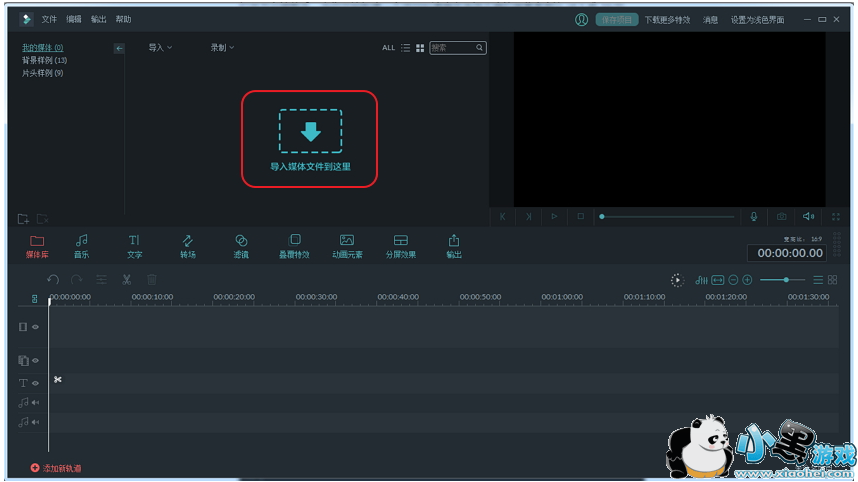Viewport: 858px width, 482px height.
Task: Open the 帮助 help menu
Action: click(x=123, y=19)
